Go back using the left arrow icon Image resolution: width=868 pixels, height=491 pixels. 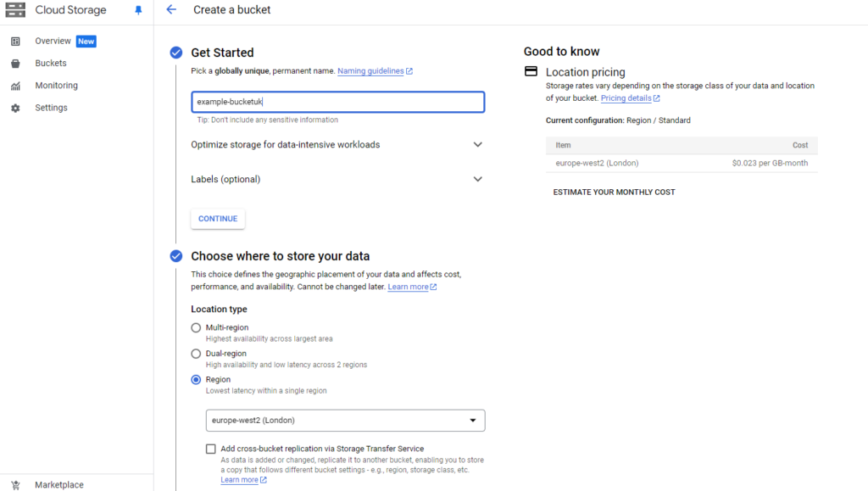click(x=171, y=9)
